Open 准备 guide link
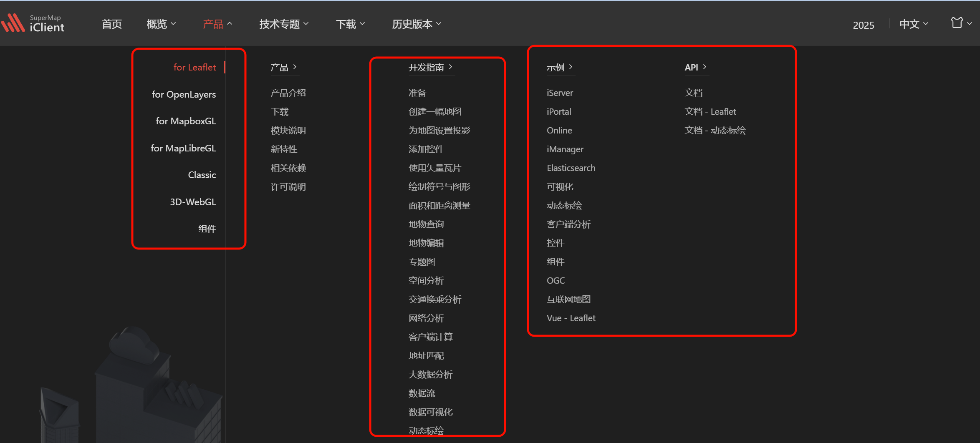This screenshot has height=443, width=980. pyautogui.click(x=417, y=93)
